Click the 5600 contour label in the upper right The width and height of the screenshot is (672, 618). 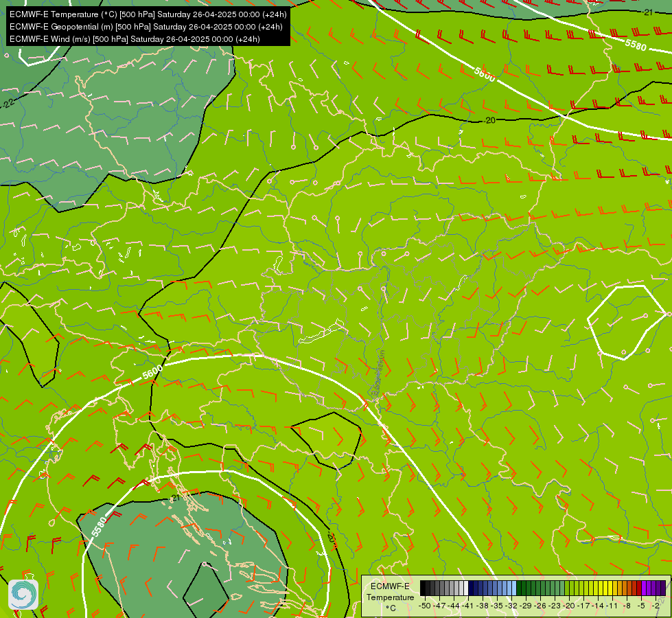coord(485,75)
